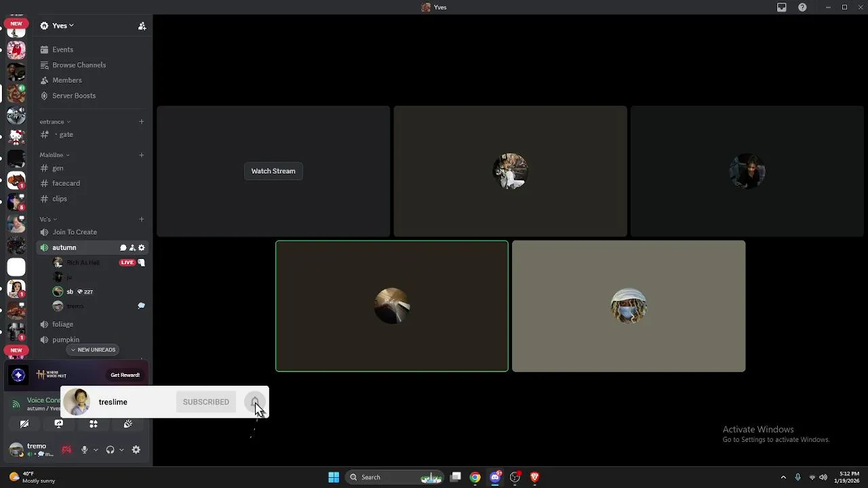The height and width of the screenshot is (488, 868).
Task: Open the Hello Kitty server icon
Action: tap(16, 137)
